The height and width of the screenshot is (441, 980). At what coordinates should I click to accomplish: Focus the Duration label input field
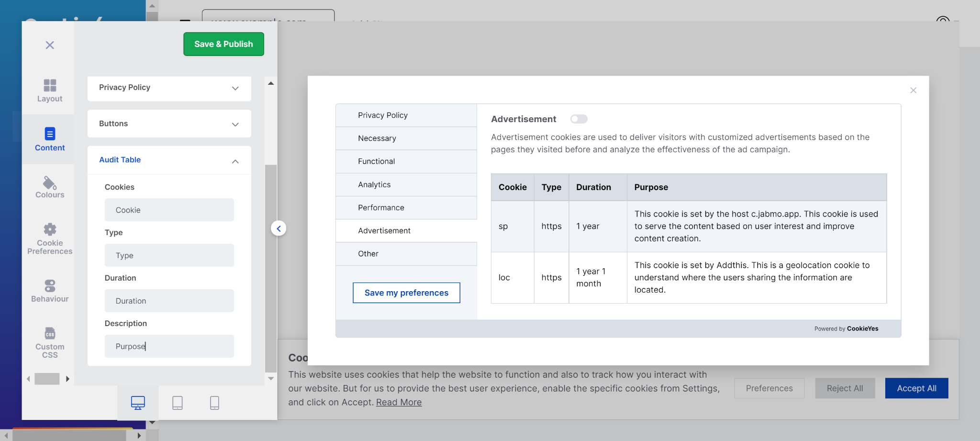[x=169, y=301]
